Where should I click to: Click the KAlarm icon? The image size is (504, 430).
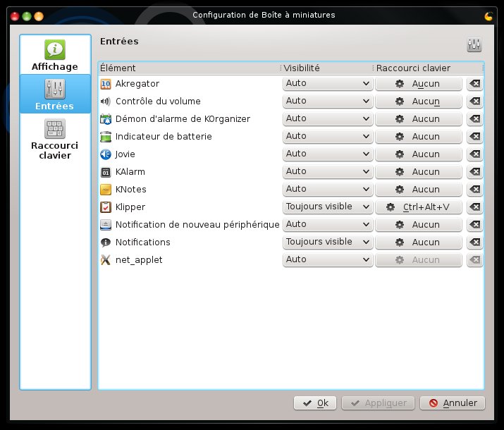106,172
